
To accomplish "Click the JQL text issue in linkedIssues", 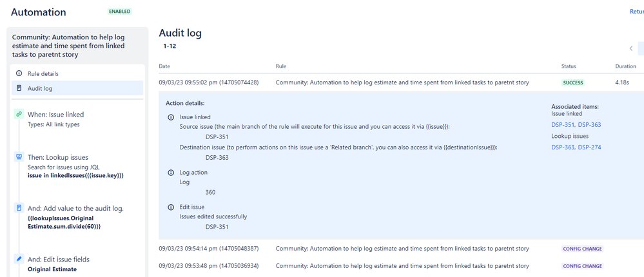I will pyautogui.click(x=75, y=175).
